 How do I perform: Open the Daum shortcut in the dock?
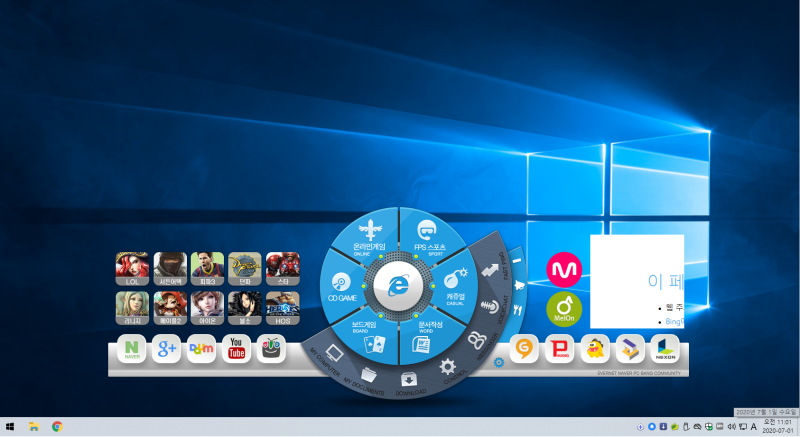coord(201,349)
